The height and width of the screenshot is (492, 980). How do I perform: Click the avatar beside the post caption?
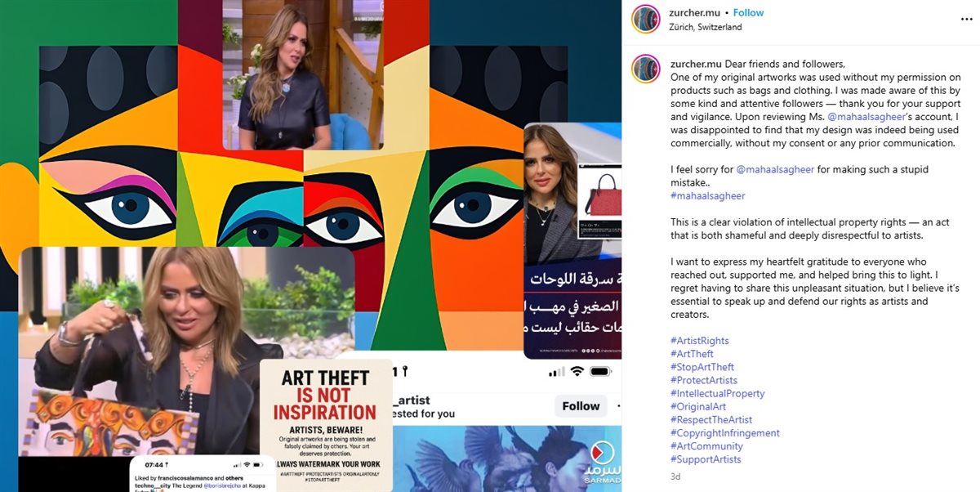[x=645, y=70]
